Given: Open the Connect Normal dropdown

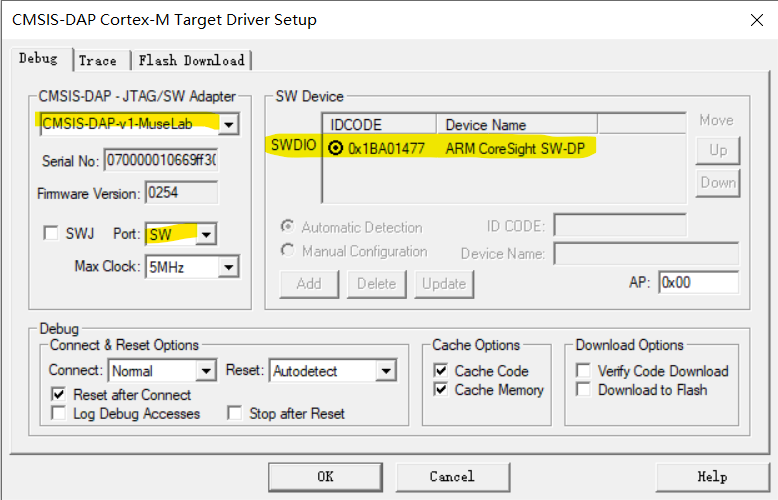Looking at the screenshot, I should [206, 371].
